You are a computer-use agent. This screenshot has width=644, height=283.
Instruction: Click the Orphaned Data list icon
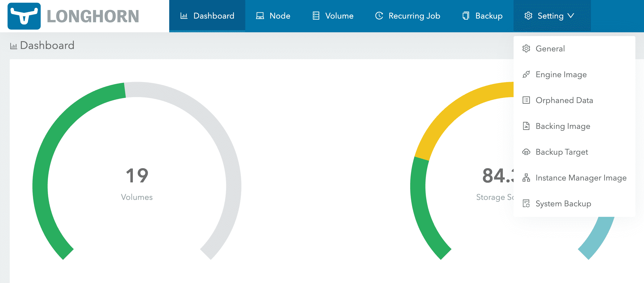526,100
